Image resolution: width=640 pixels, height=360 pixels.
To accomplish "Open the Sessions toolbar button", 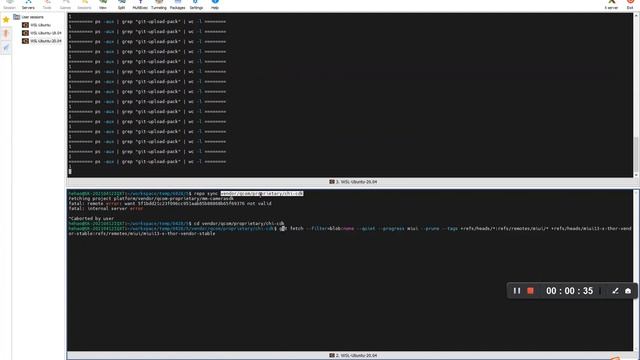I will click(84, 4).
